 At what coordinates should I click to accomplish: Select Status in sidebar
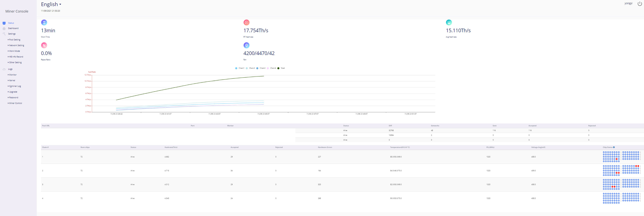point(11,23)
